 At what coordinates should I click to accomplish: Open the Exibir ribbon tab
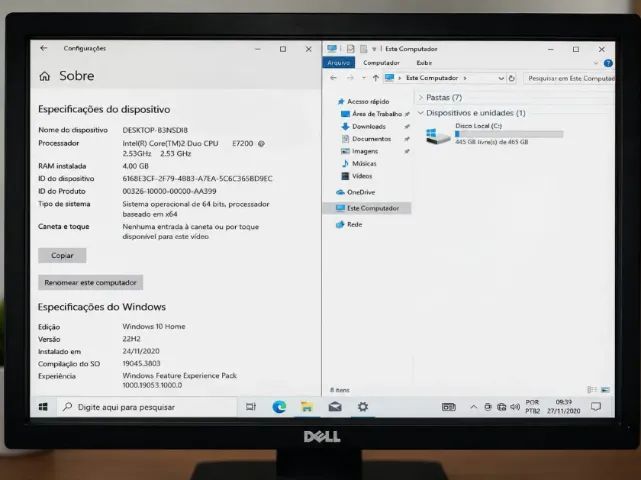click(x=424, y=63)
